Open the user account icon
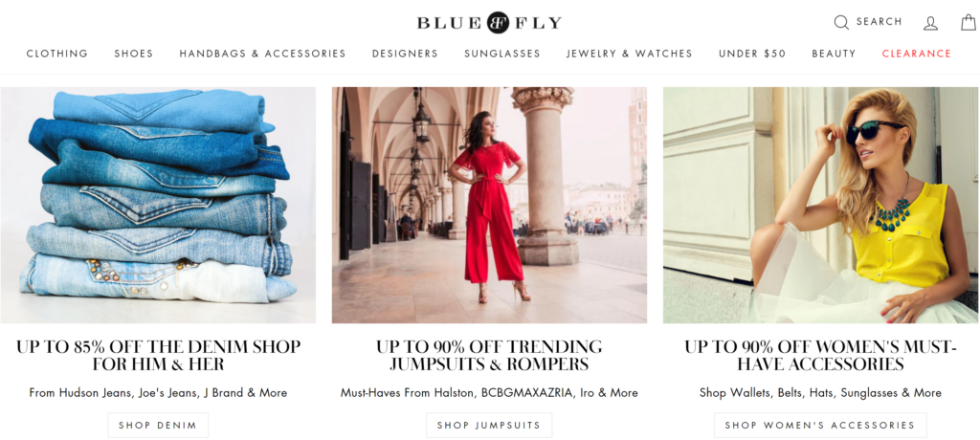 tap(930, 23)
